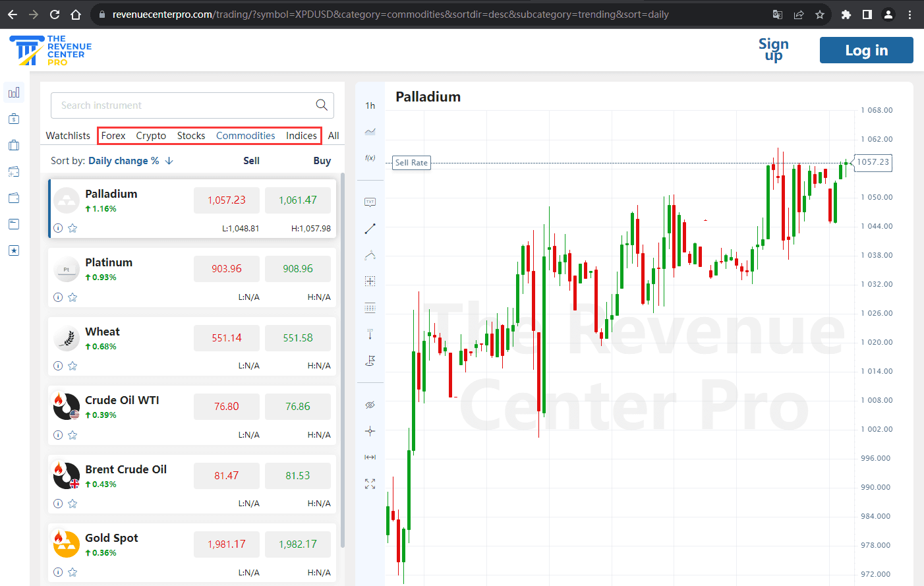Open the plain wallet sidebar icon
Viewport: 924px width, 586px height.
pos(14,198)
